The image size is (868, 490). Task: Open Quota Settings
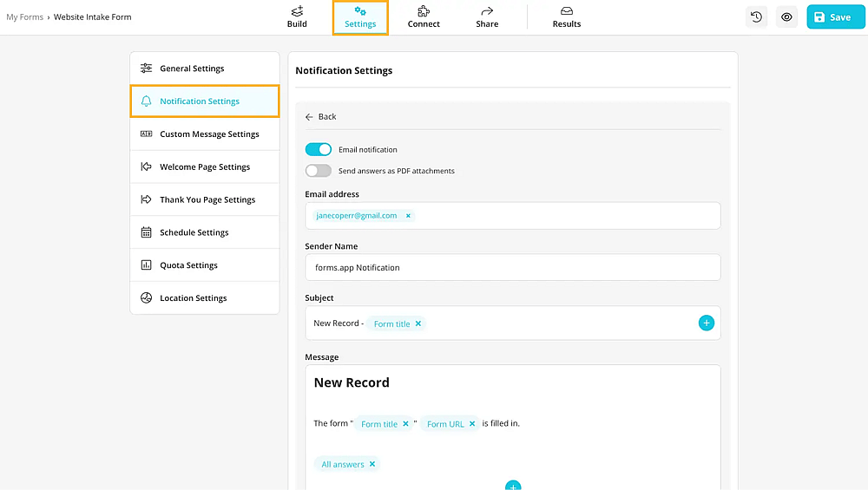tap(205, 265)
